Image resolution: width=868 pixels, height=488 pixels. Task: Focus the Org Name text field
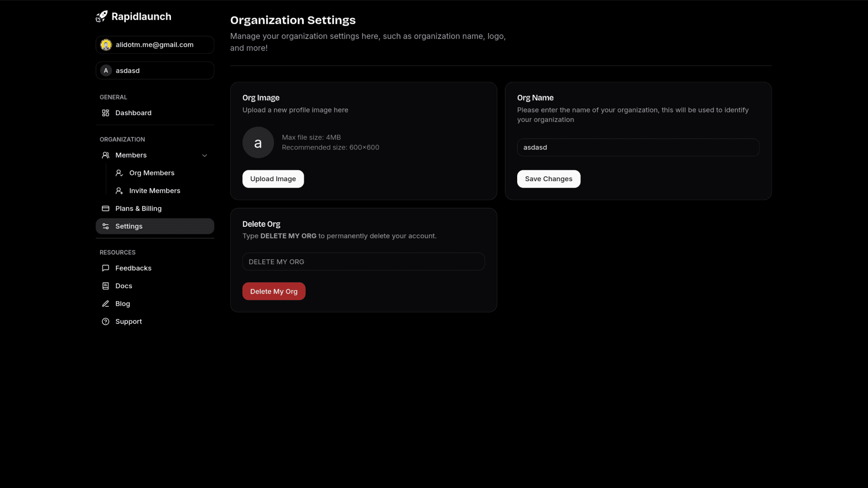pos(637,147)
